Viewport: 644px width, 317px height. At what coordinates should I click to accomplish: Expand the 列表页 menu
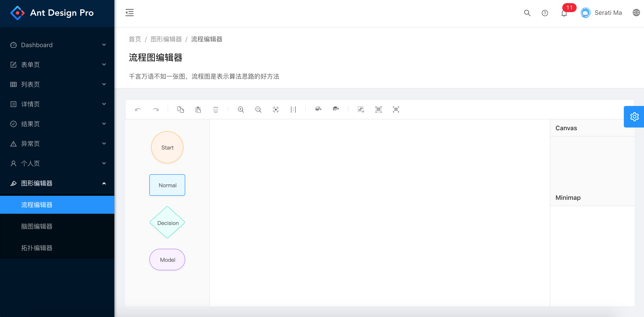pyautogui.click(x=57, y=84)
